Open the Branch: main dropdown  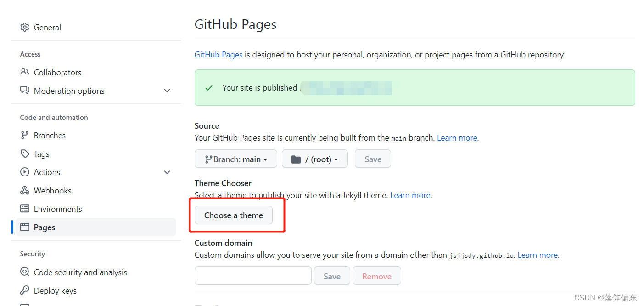click(235, 159)
